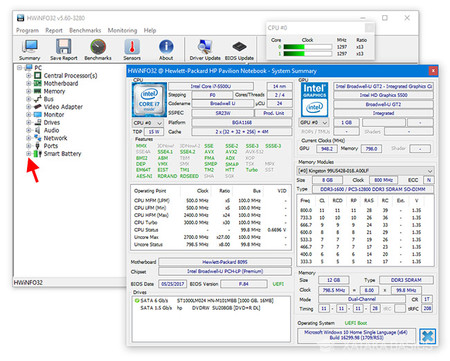Click the Intel Broadwell-U PCH-LP chipset field
The width and height of the screenshot is (450, 361).
pos(225,271)
